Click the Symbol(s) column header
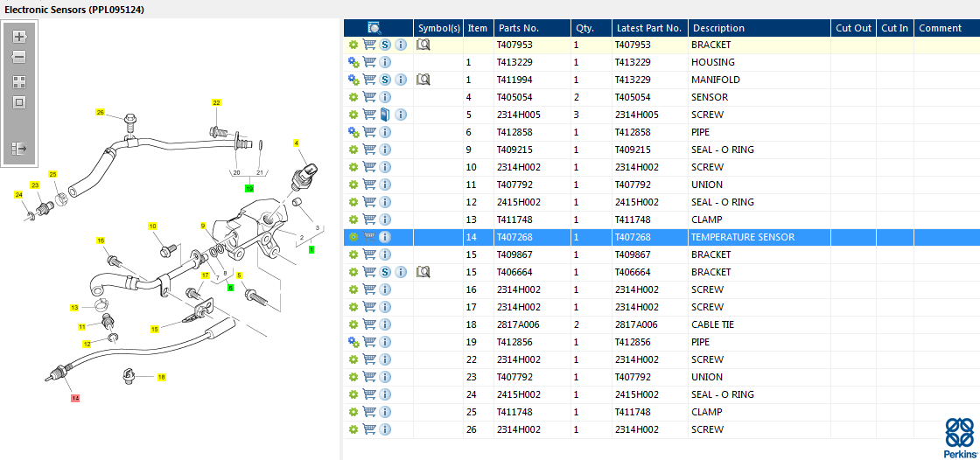Image resolution: width=980 pixels, height=460 pixels. click(438, 28)
